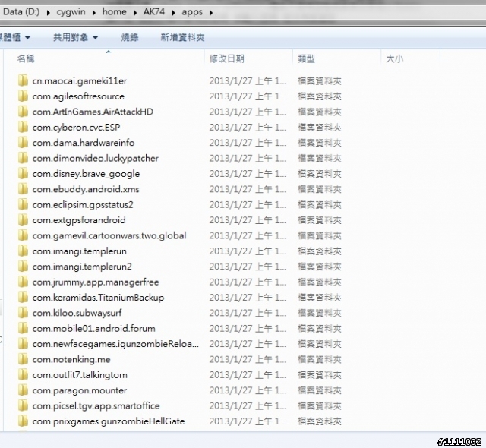Select com.pnixgames.gunzombieHellGate folder name
The height and width of the screenshot is (448, 486).
coord(109,421)
